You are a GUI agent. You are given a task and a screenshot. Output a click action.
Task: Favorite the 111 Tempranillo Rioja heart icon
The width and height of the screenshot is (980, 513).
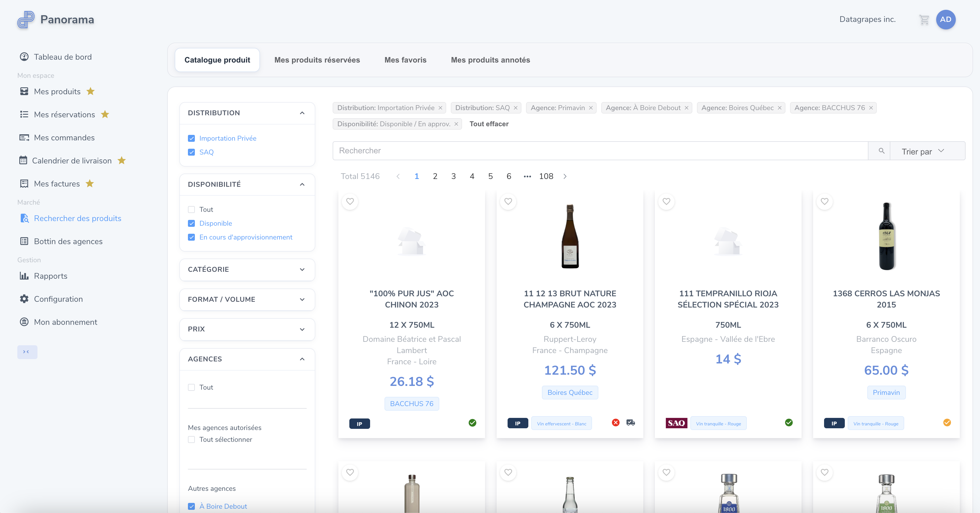coord(666,201)
